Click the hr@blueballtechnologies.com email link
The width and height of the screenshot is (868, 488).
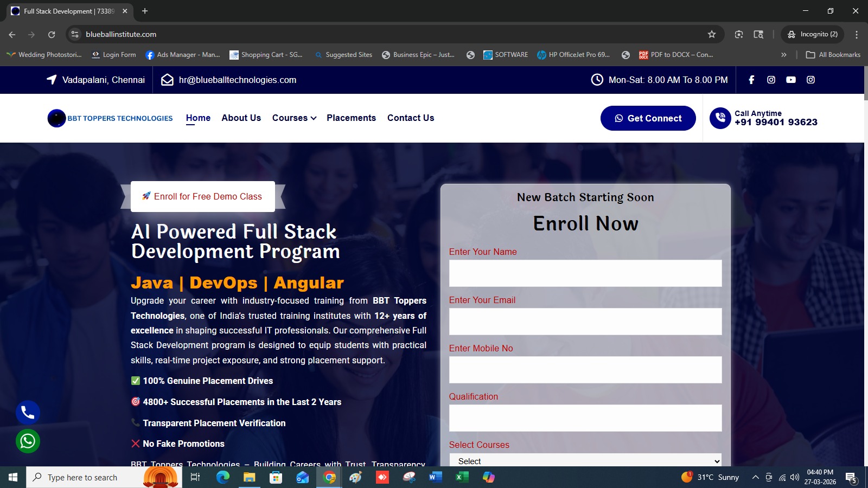(237, 80)
